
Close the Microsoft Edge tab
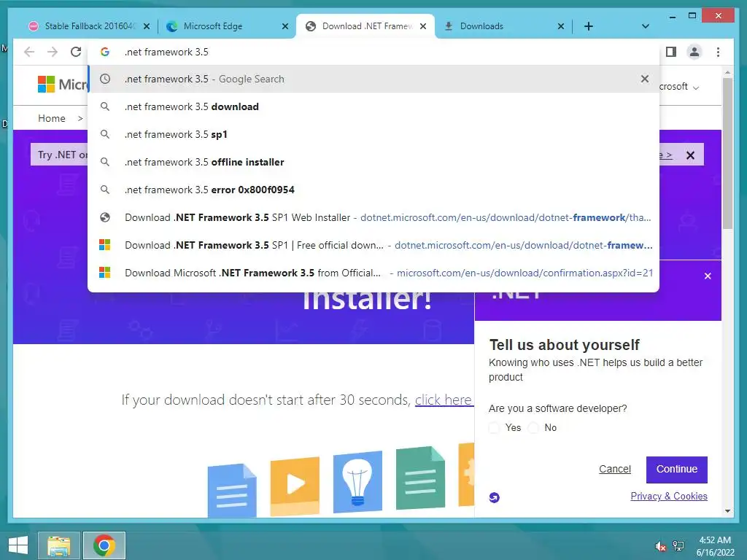(285, 27)
